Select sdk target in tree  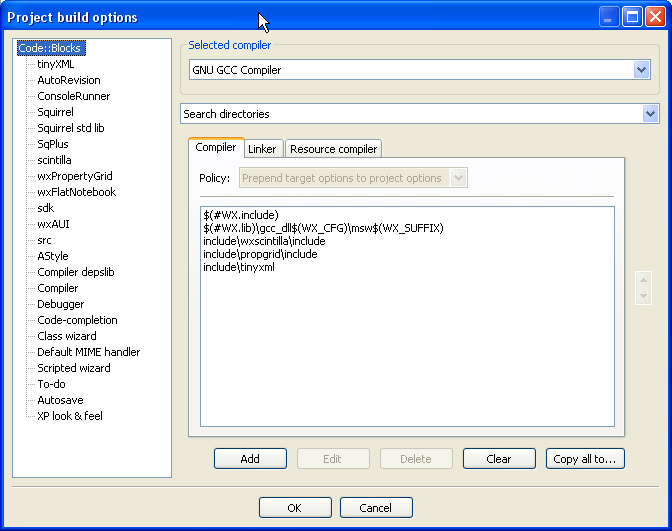(45, 208)
